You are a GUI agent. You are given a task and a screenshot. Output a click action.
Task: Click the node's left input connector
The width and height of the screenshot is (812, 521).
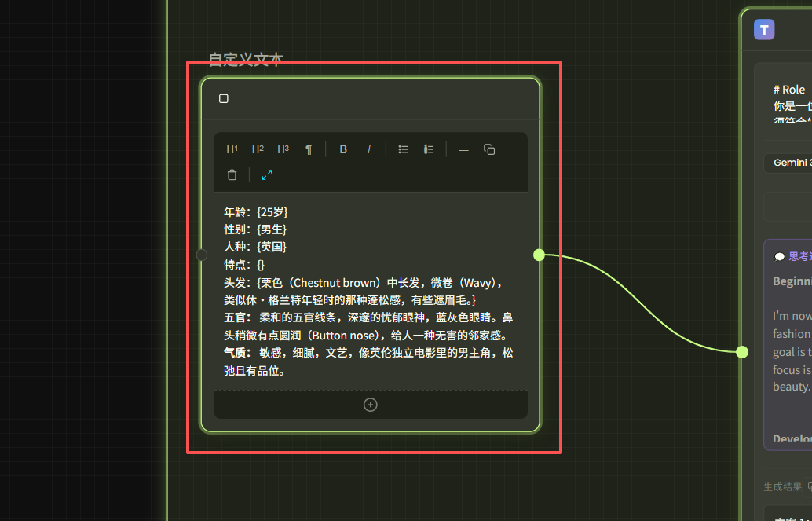pos(202,255)
